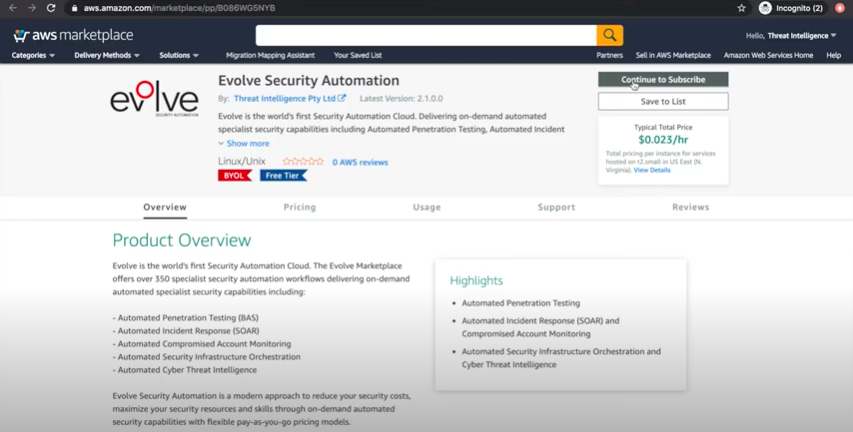The height and width of the screenshot is (432, 853).
Task: Click Automated Compromised Account Monitoring line
Action: click(x=202, y=344)
